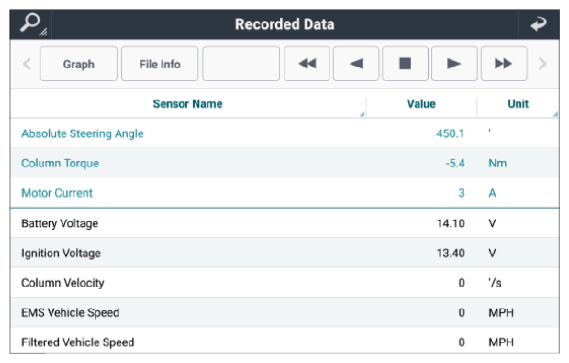Select the Column Torque sensor

pyautogui.click(x=285, y=163)
